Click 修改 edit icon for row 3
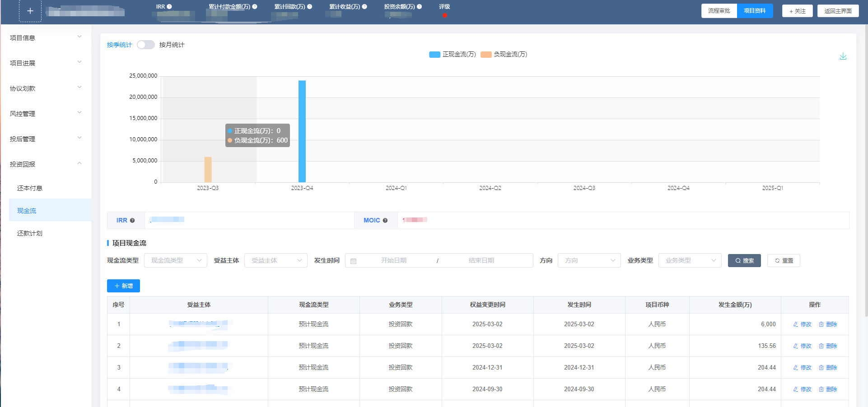 tap(796, 368)
